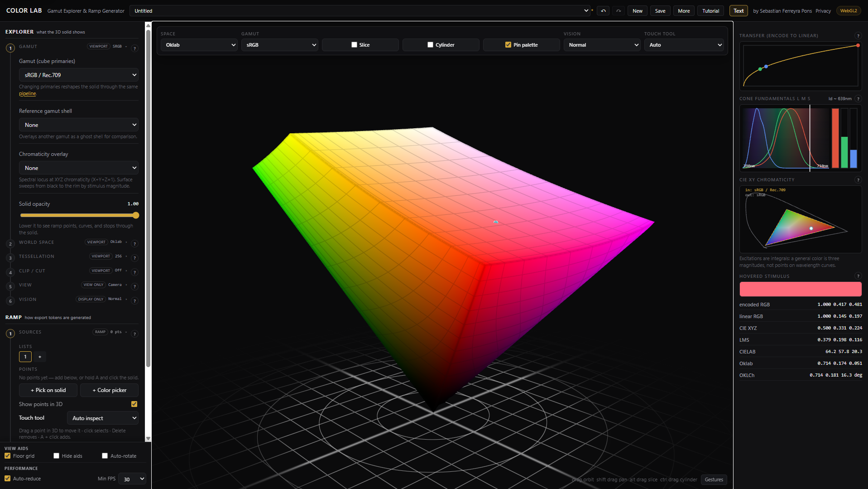The height and width of the screenshot is (489, 868).
Task: Uncheck Pin palette
Action: click(x=508, y=45)
